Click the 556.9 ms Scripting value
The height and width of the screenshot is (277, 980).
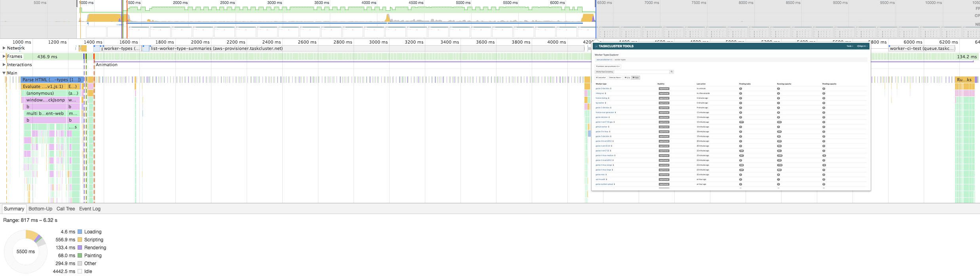click(65, 240)
